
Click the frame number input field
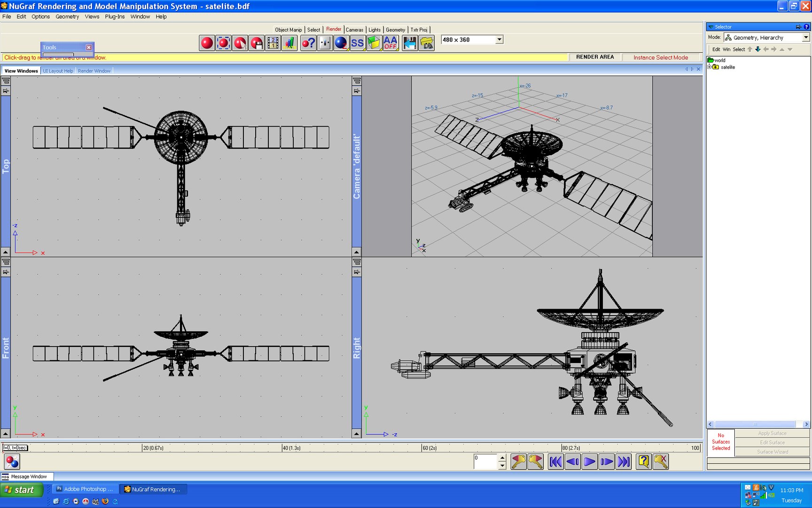pos(485,461)
